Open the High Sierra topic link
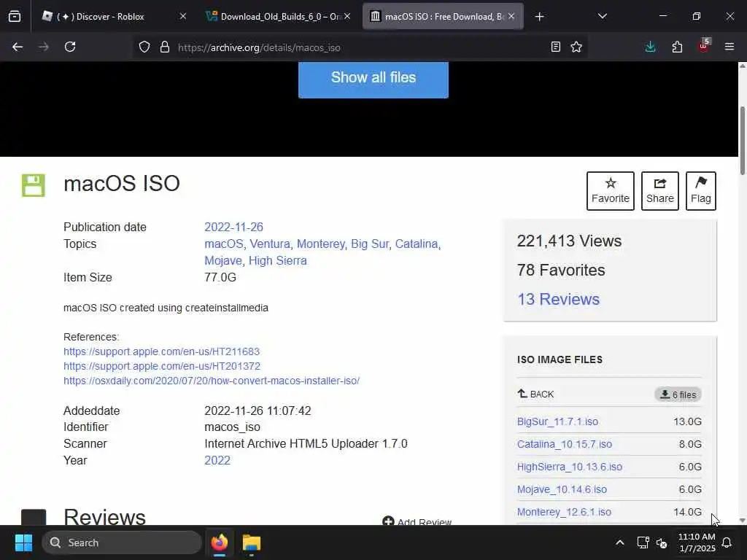Screen dimensions: 747x560 click(x=278, y=260)
